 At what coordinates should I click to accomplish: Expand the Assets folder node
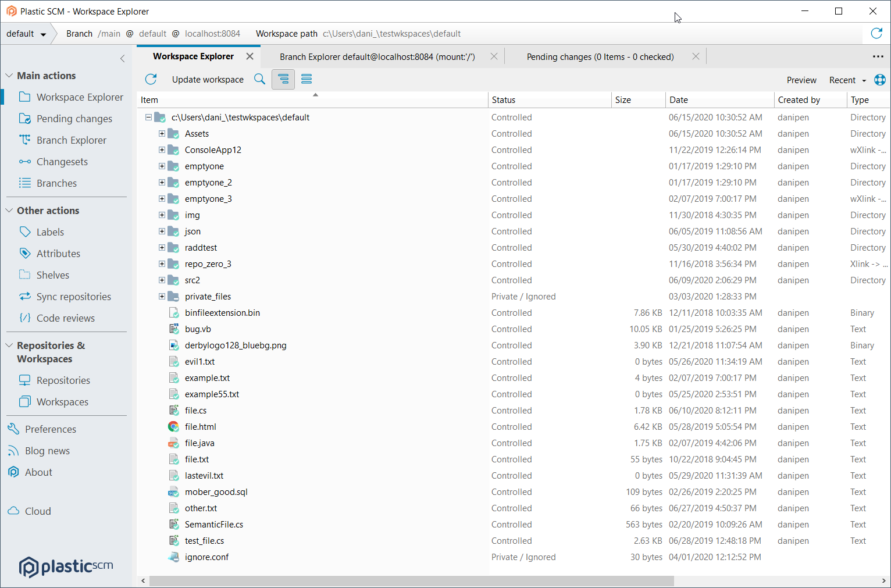[162, 133]
